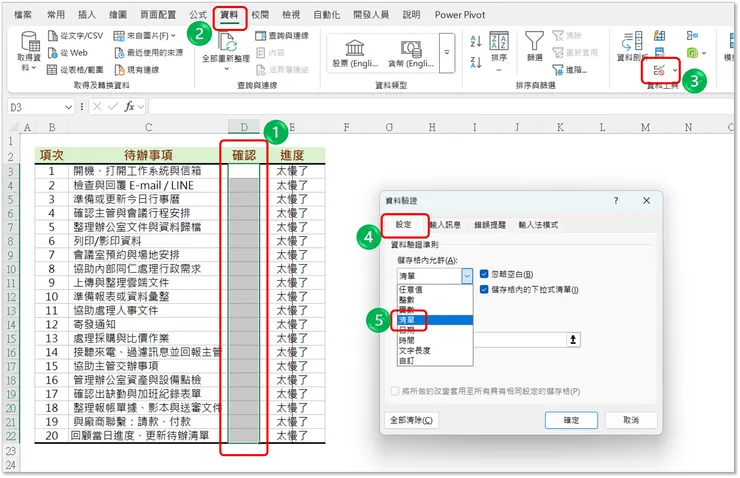Switch to 錯誤提醒 tab in dialog
740x478 pixels.
[490, 225]
